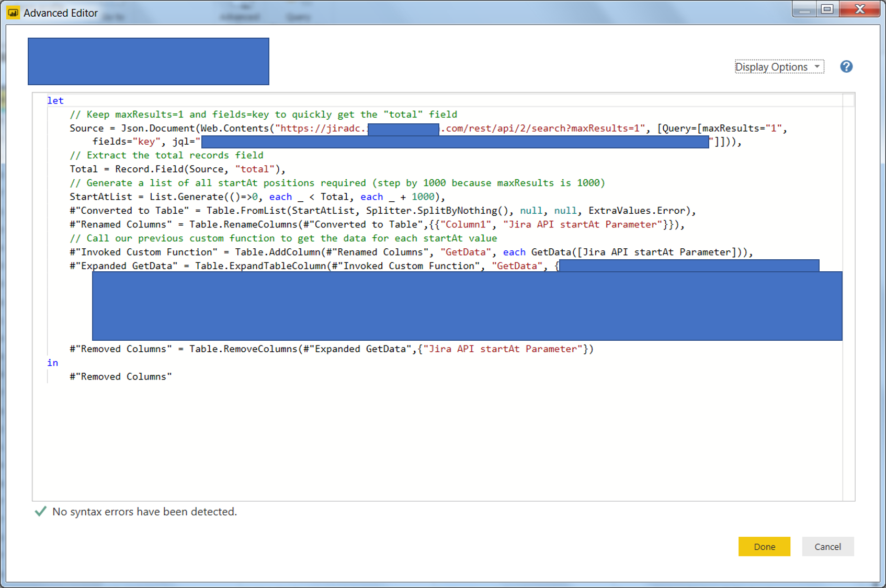Click the Power BI icon in title bar
The height and width of the screenshot is (588, 886).
tap(13, 13)
